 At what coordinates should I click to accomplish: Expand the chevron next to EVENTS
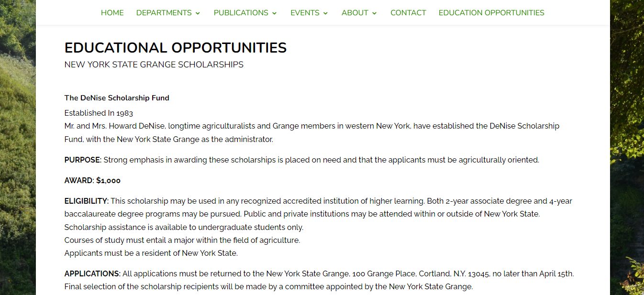(326, 13)
